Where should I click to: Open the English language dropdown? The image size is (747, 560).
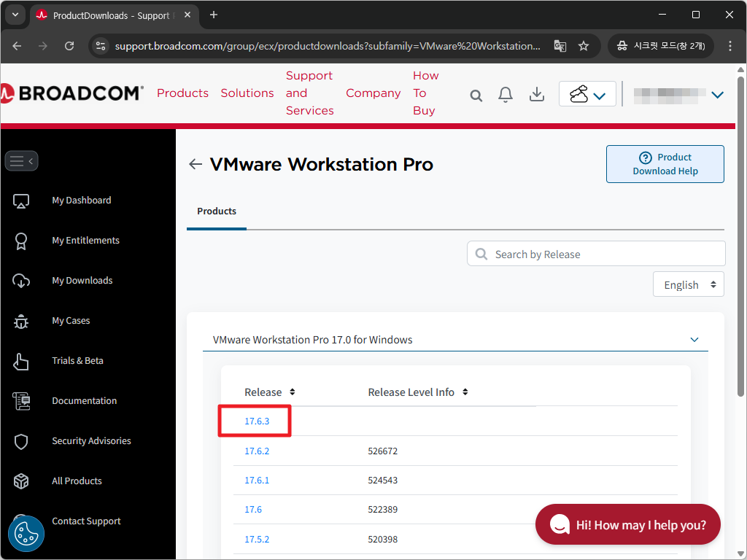tap(689, 285)
